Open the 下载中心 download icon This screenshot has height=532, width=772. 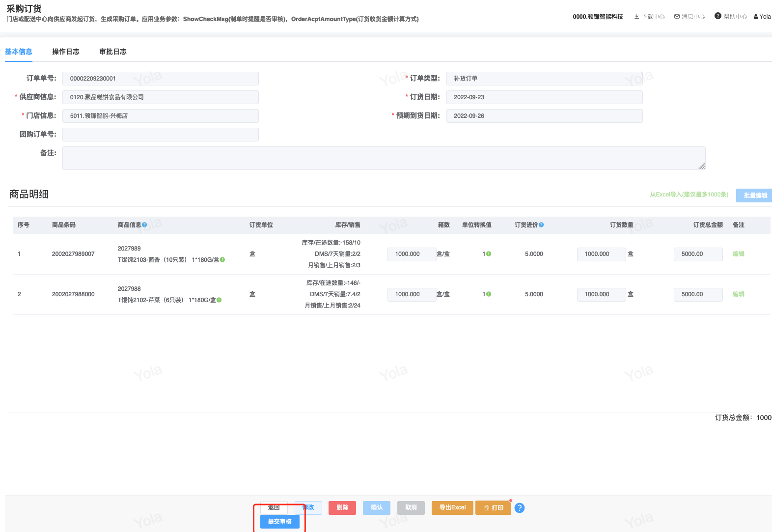point(636,17)
